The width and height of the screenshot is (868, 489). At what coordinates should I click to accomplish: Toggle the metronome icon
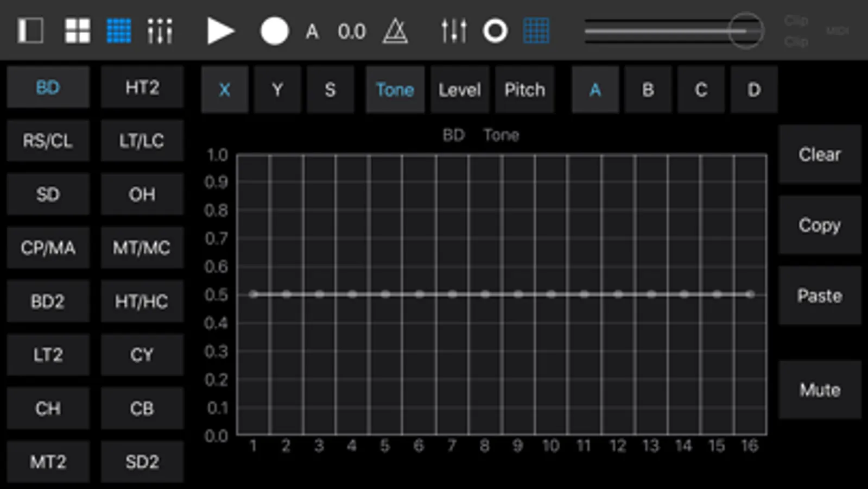click(x=395, y=31)
